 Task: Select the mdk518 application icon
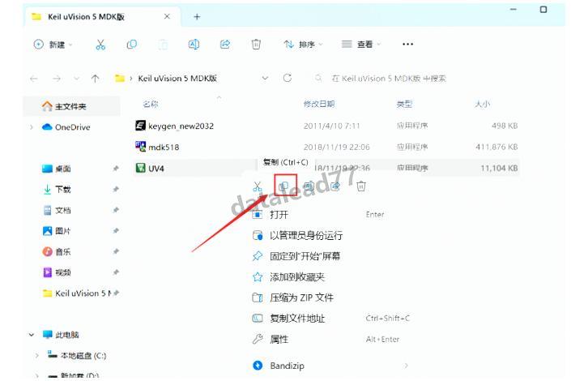tap(140, 147)
